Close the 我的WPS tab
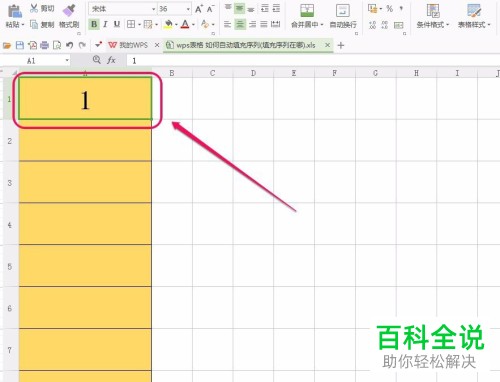Image resolution: width=500 pixels, height=382 pixels. pos(157,45)
